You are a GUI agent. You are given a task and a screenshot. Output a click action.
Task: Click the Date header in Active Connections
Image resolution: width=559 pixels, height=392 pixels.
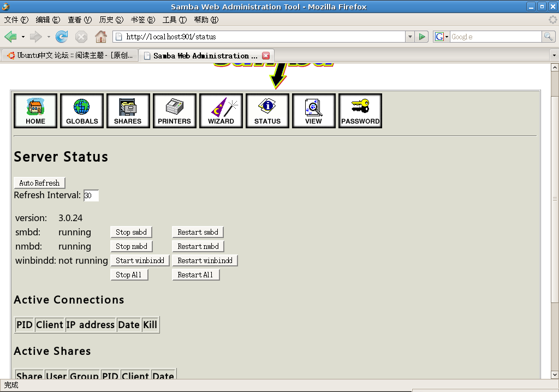129,325
